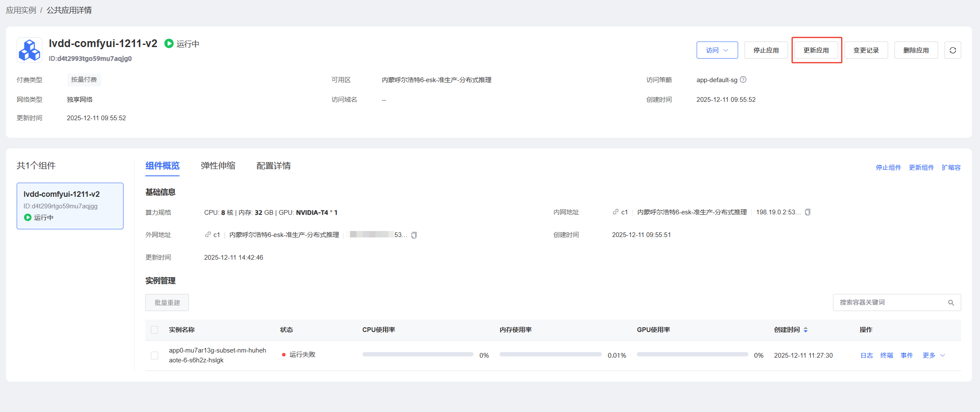Viewport: 980px width, 412px height.
Task: Select the lvdd-comfyui-1211-v2 component card
Action: pyautogui.click(x=70, y=206)
